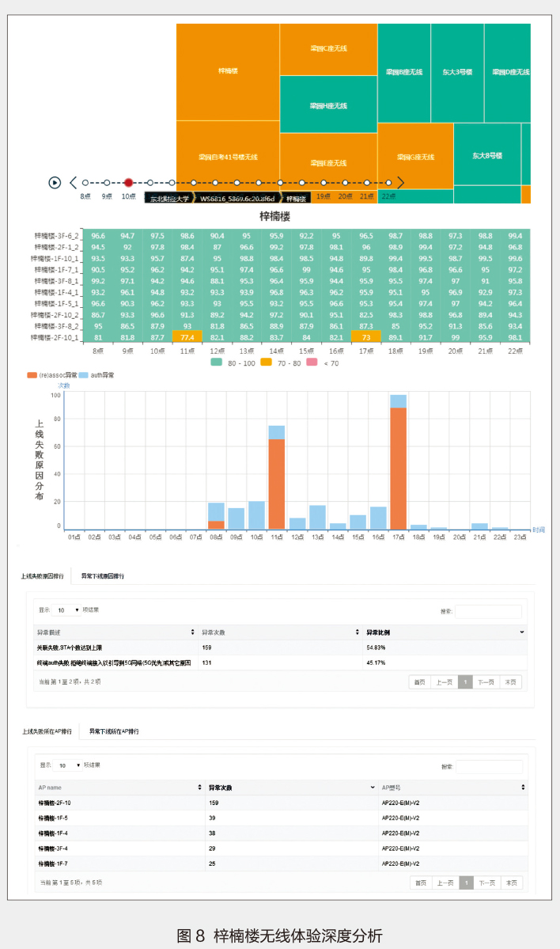Open the 东大3号楼 treemap block

point(457,73)
